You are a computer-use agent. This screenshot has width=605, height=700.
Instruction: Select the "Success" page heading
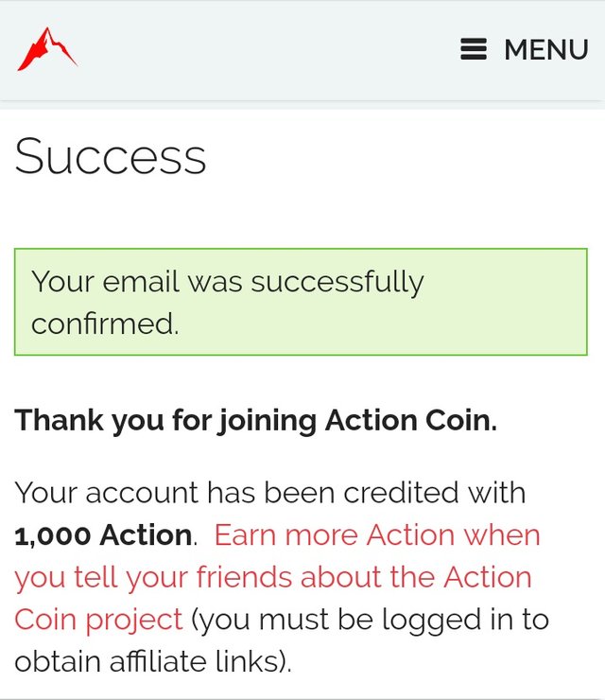click(111, 156)
